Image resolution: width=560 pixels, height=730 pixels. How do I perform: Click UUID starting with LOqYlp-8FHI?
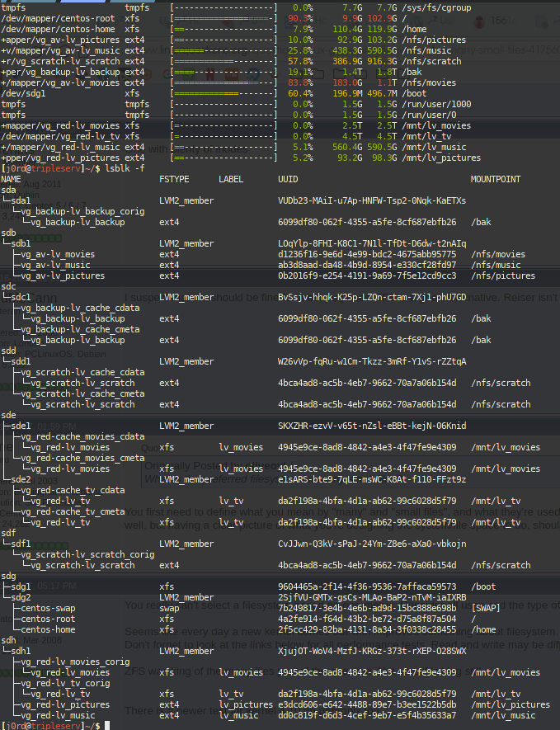click(x=372, y=243)
